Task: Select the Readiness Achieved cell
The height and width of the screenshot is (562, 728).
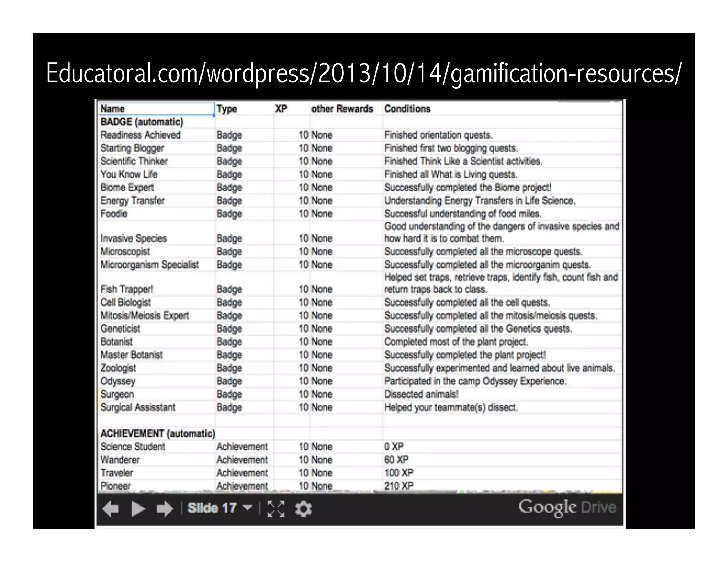Action: (x=140, y=135)
